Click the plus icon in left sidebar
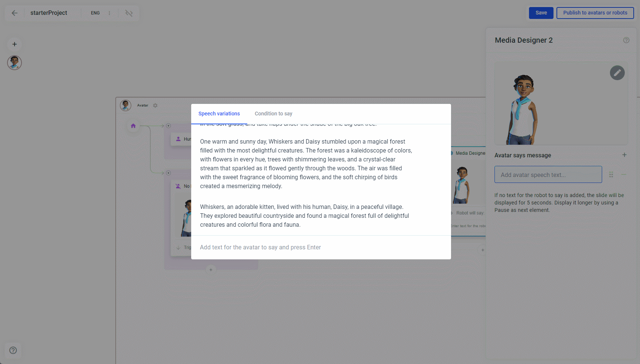 (x=14, y=44)
